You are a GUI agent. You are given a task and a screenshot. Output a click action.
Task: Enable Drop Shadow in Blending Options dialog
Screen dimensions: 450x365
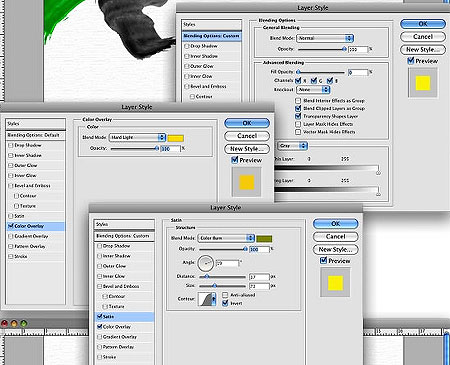[187, 46]
